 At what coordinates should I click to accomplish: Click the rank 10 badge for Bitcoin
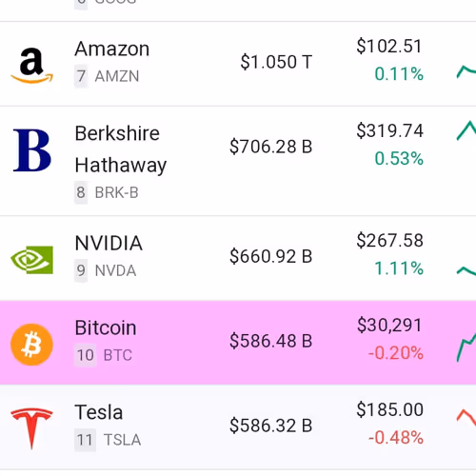(85, 355)
